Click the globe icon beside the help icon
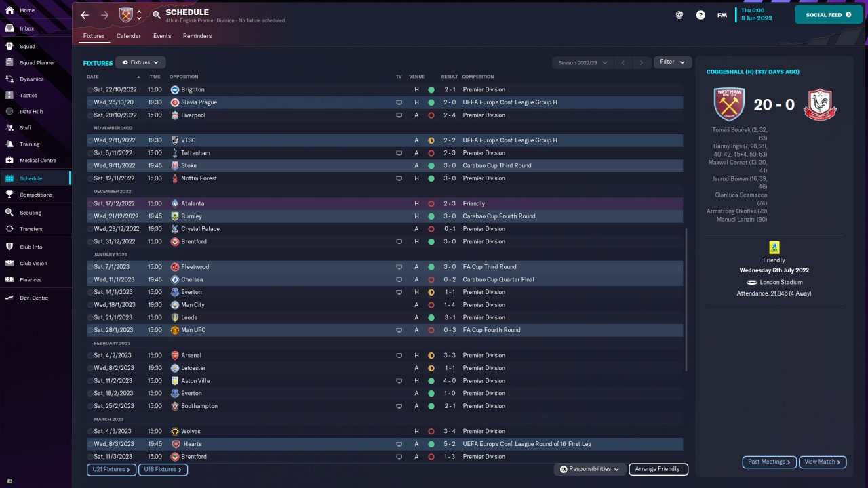Screen dimensions: 868x488 coord(679,15)
